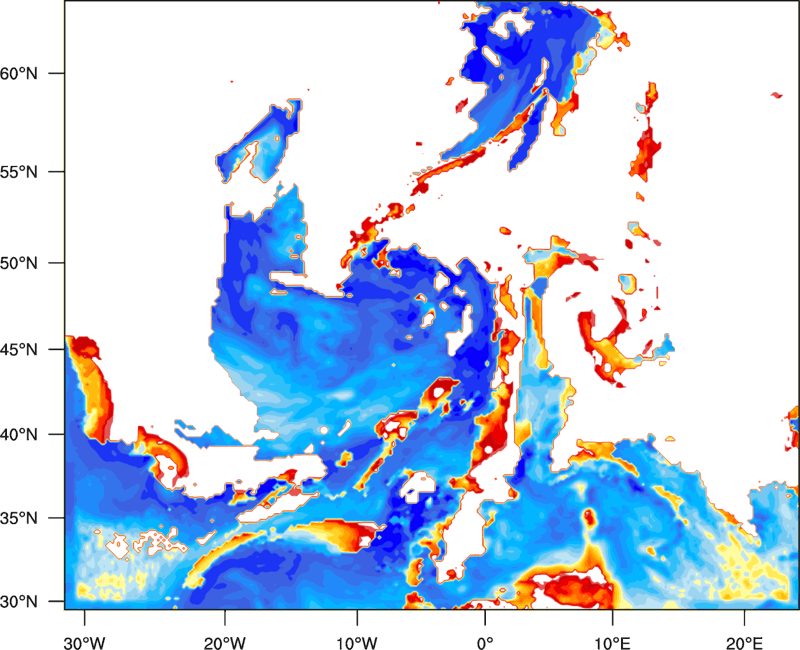The height and width of the screenshot is (650, 800).
Task: Click the 60°N latitude label
Action: [19, 73]
